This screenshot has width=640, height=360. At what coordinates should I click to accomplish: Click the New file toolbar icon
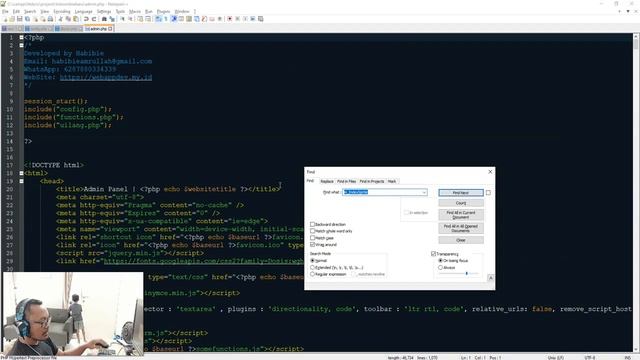click(5, 19)
